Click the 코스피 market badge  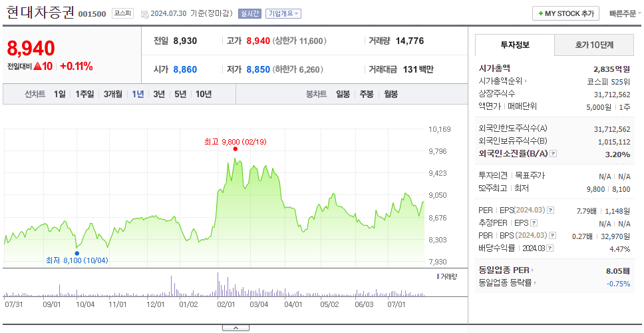coord(122,13)
